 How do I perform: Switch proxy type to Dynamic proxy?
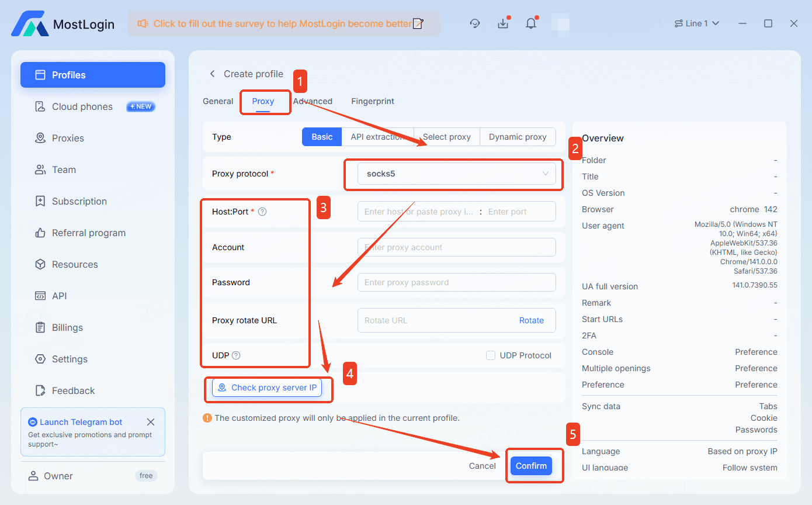518,136
